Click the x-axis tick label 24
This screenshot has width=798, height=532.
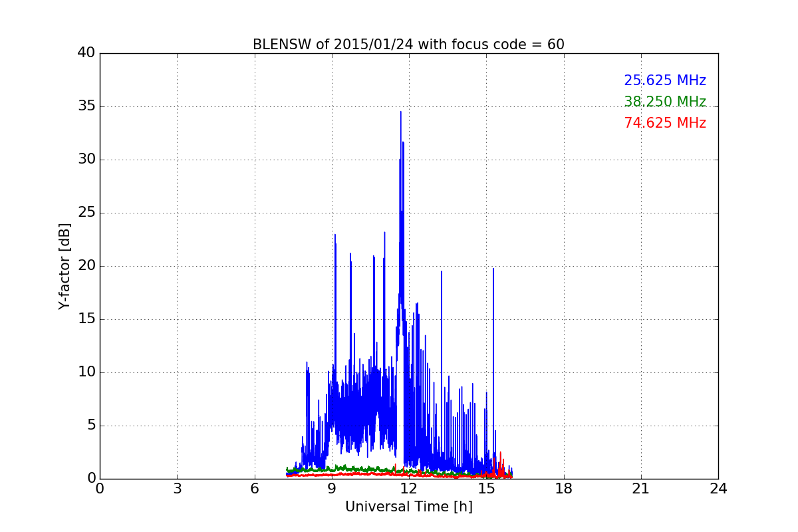pyautogui.click(x=718, y=488)
